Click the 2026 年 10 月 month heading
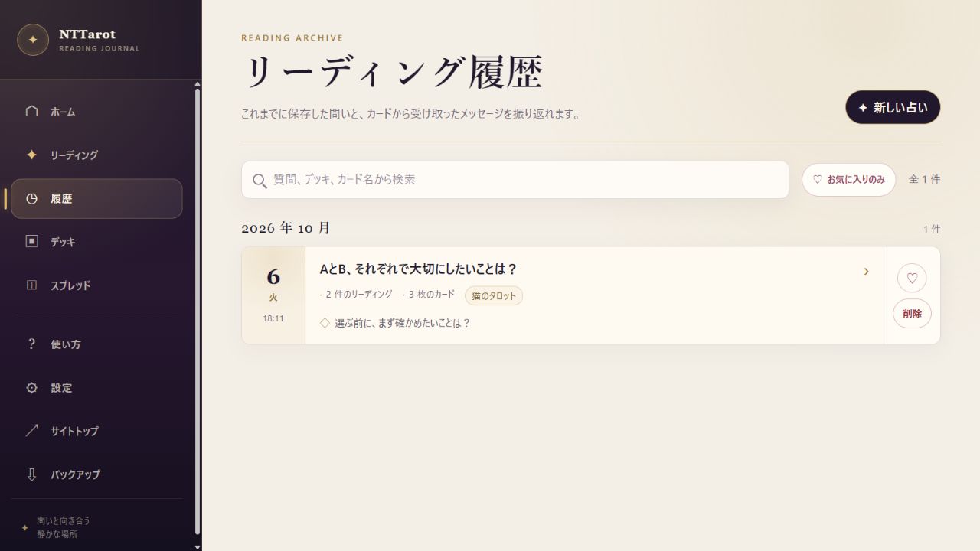Viewport: 980px width, 551px height. [286, 228]
